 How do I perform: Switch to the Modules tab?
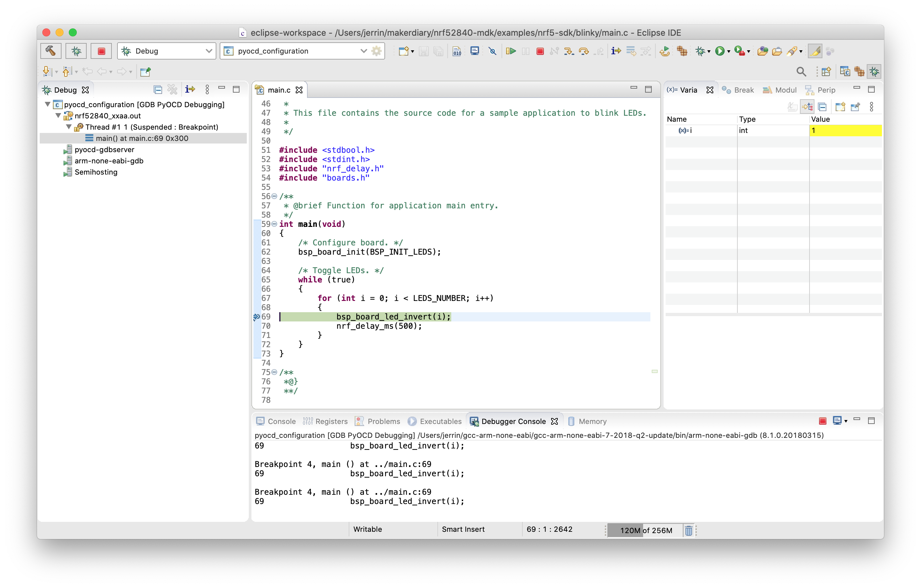(779, 90)
